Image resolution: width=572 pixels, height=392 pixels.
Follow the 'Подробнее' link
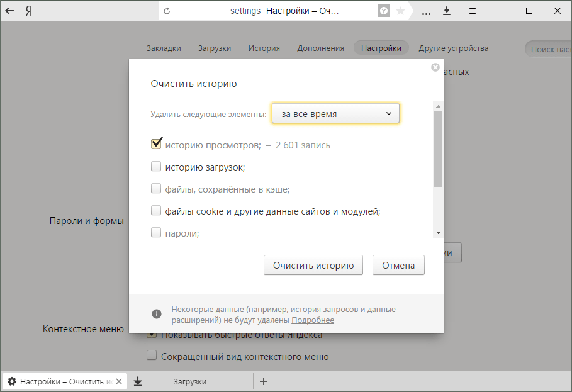(313, 320)
